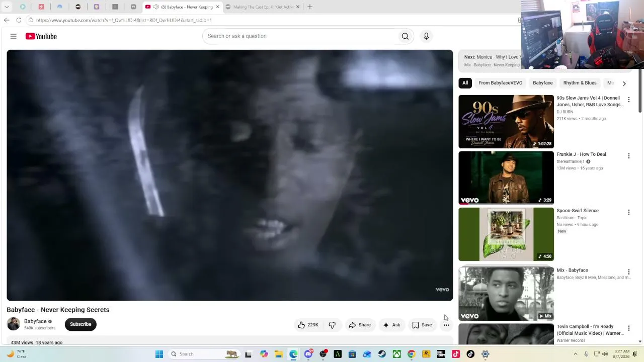
Task: Reload the current page
Action: (19, 20)
